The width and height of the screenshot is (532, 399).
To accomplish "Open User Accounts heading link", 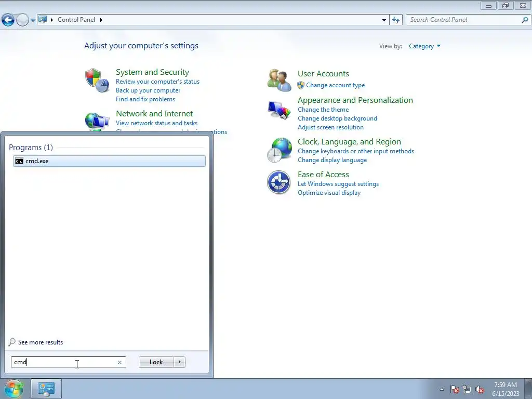I will [323, 74].
